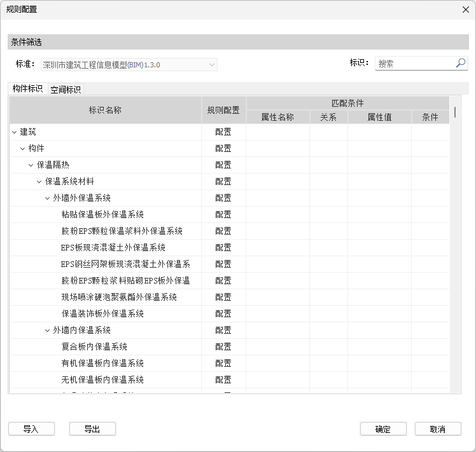This screenshot has height=452, width=476.
Task: Click the 导入 button
Action: 31,429
